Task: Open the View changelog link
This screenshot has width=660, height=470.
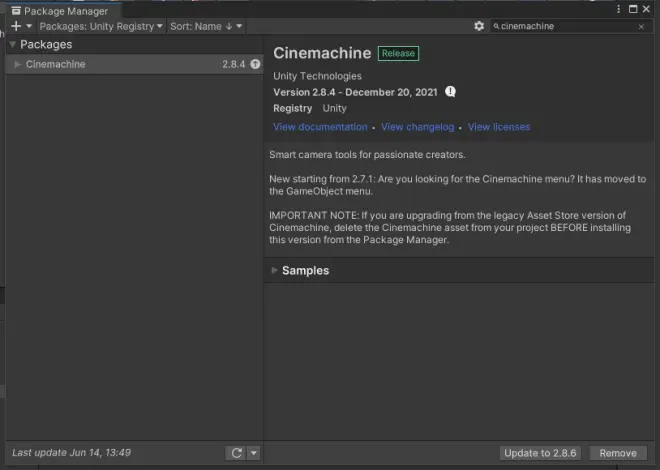Action: [418, 127]
